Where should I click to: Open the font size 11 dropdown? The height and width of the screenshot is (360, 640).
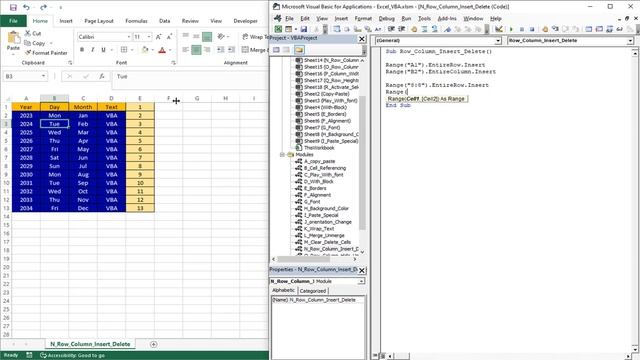point(149,37)
